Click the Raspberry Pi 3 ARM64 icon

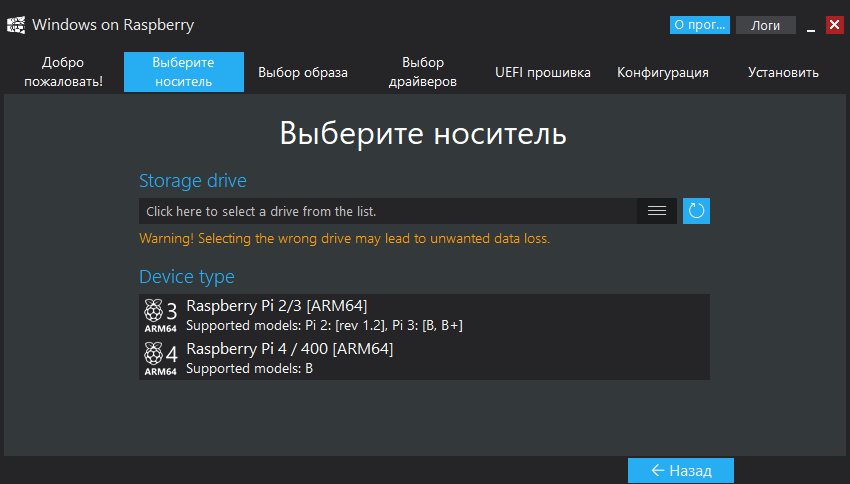click(161, 315)
